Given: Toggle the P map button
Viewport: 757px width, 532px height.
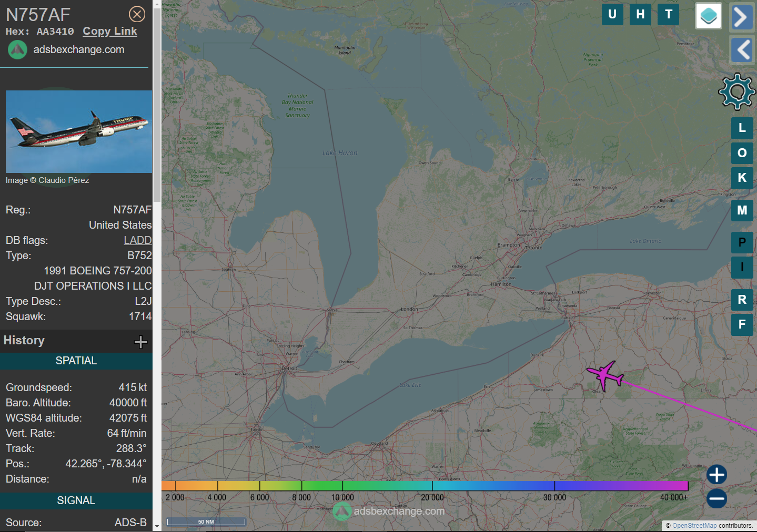Looking at the screenshot, I should point(742,242).
